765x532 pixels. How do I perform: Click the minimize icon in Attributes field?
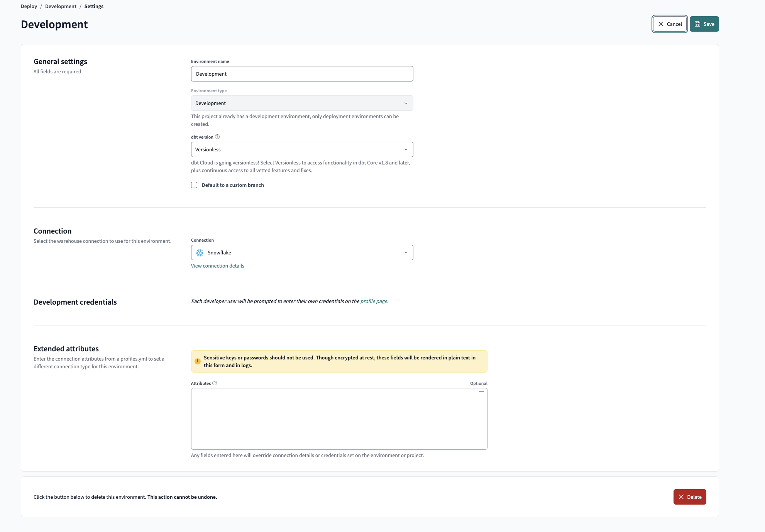pos(481,392)
